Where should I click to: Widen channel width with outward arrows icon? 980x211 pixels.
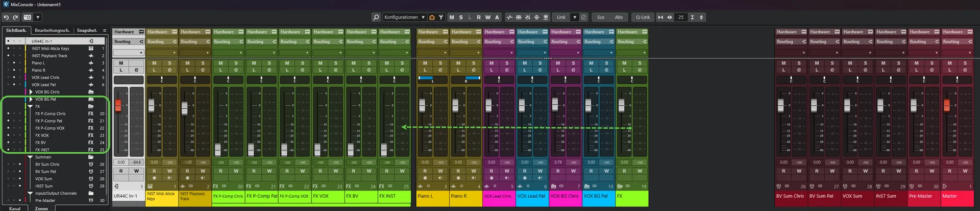pyautogui.click(x=669, y=17)
